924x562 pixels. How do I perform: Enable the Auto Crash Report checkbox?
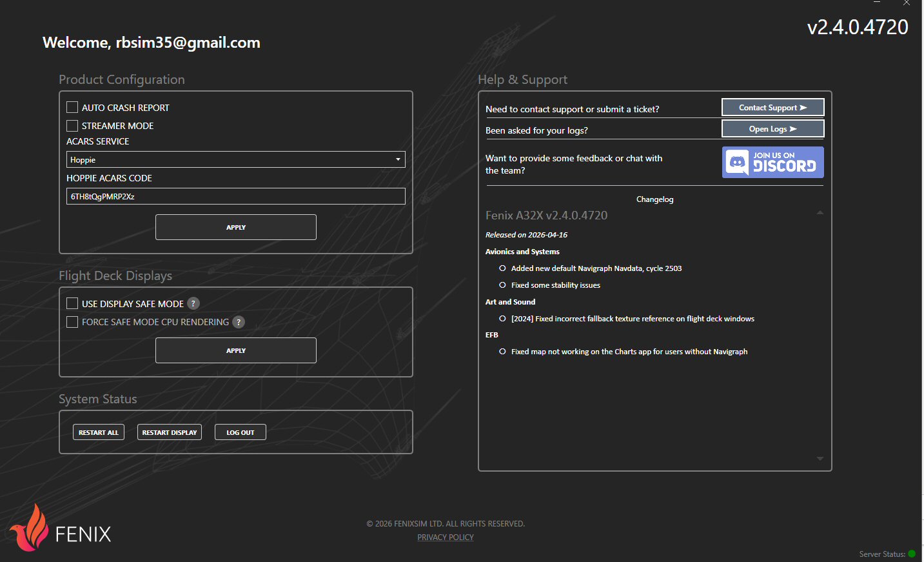coord(72,107)
